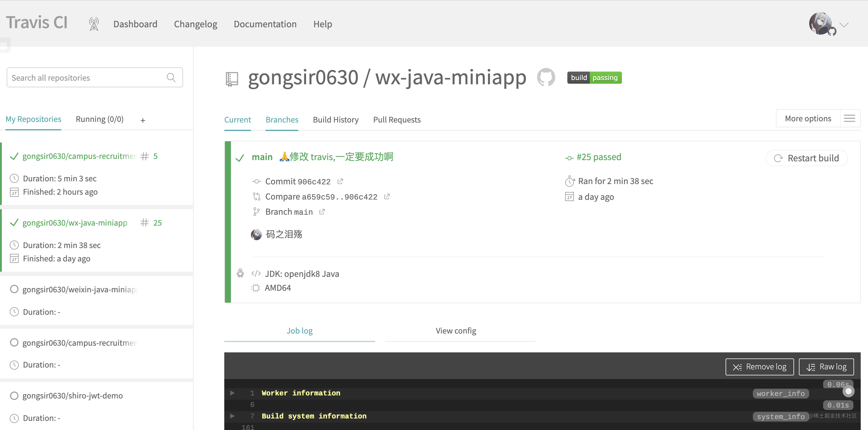
Task: Select status circle of gongsir0630/weixin-java-miniapp
Action: click(x=14, y=289)
